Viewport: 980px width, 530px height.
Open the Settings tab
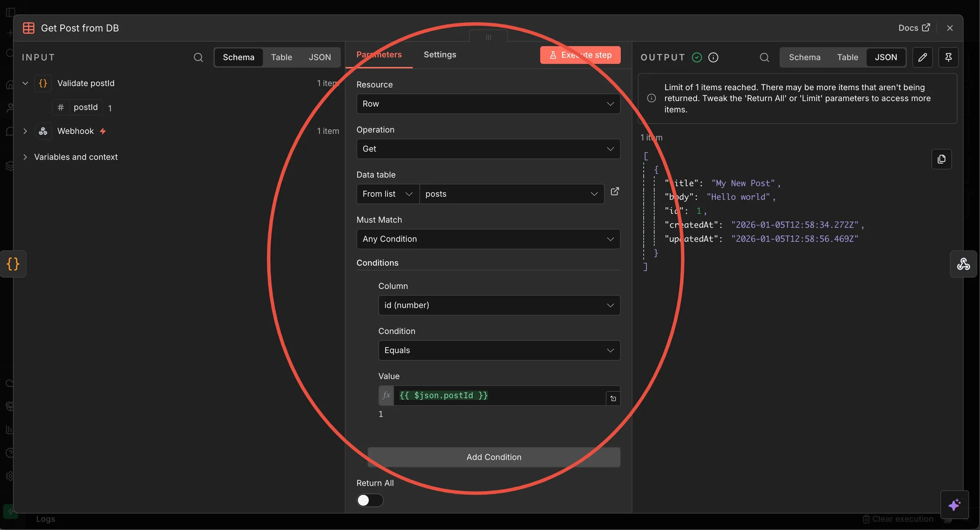click(440, 55)
